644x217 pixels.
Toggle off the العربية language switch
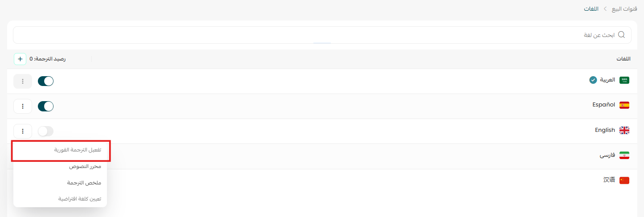coord(45,81)
